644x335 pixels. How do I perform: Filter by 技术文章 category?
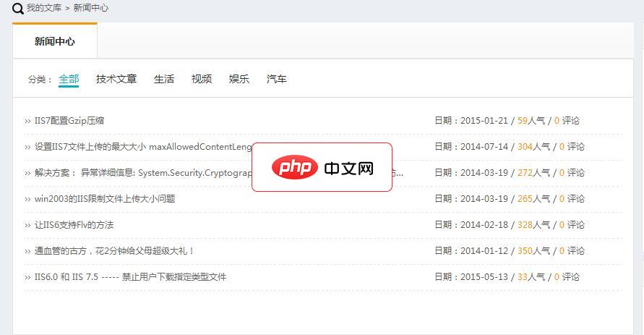tap(116, 79)
